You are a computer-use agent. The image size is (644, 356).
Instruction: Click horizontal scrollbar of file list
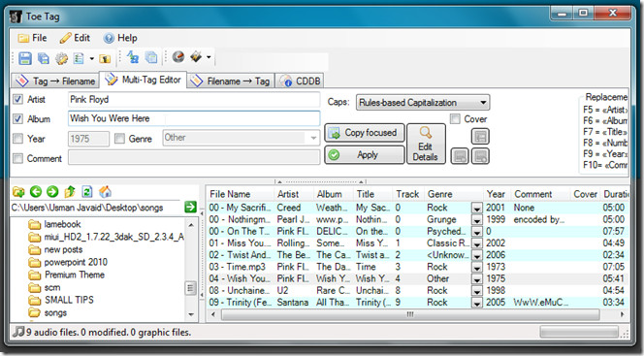pos(410,314)
